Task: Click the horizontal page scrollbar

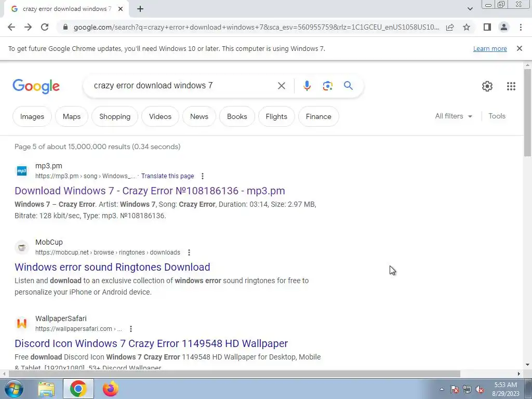Action: (234, 374)
